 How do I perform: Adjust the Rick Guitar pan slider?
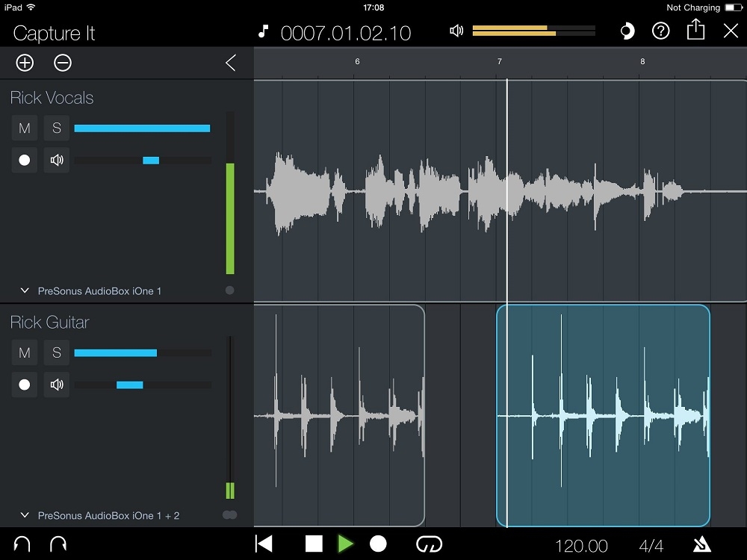click(143, 385)
